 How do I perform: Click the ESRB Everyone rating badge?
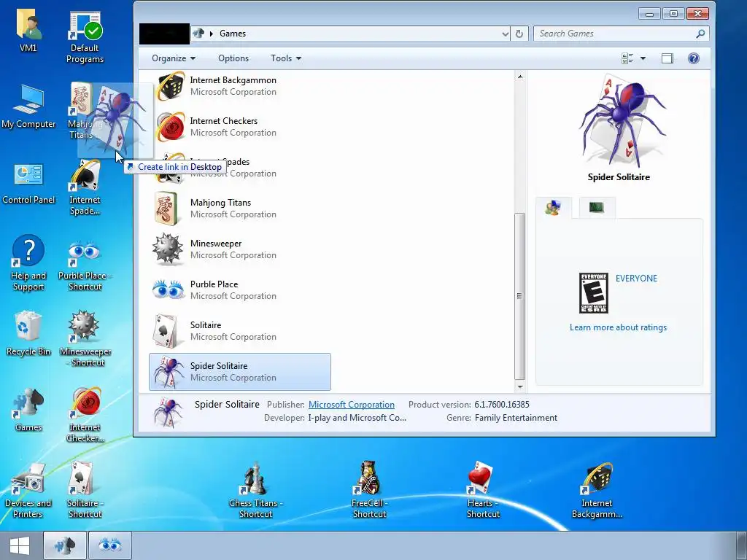(593, 293)
